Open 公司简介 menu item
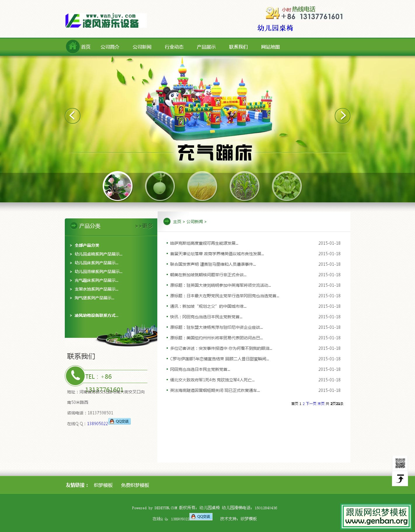Image resolution: width=415 pixels, height=532 pixels. click(110, 47)
